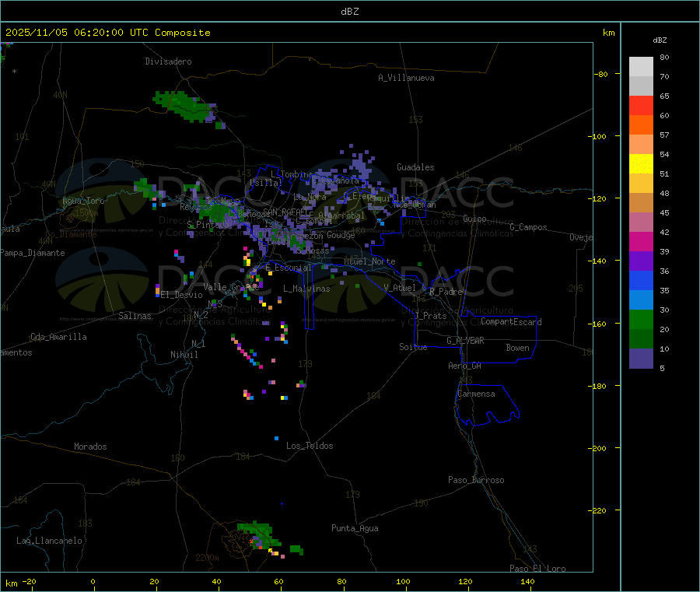Click the Soitue map label
Screen dimensions: 700x592
pyautogui.click(x=413, y=347)
